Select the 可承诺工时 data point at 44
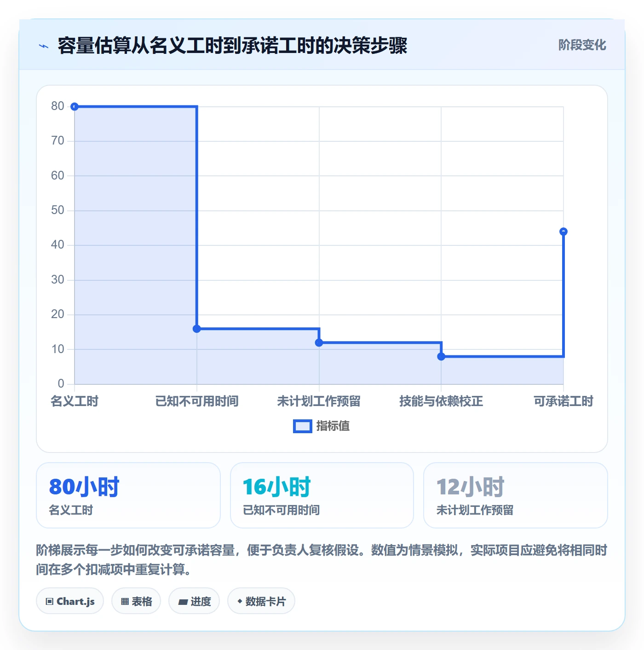The height and width of the screenshot is (650, 644). coord(563,232)
